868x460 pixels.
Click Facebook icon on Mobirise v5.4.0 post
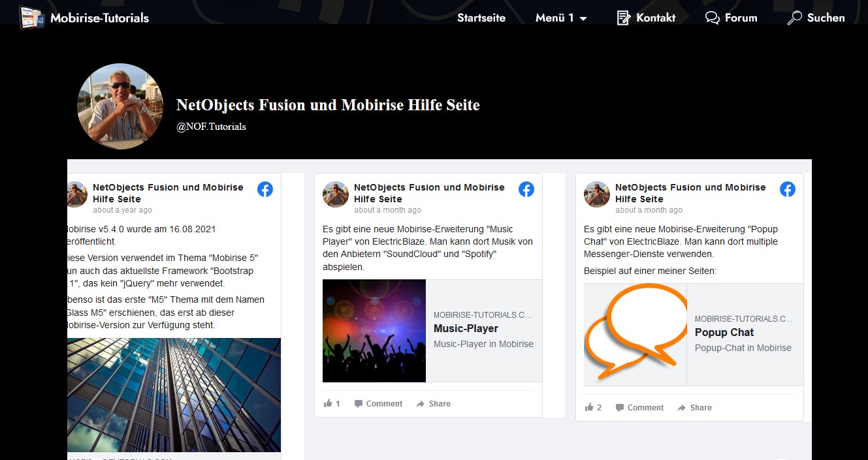coord(265,189)
